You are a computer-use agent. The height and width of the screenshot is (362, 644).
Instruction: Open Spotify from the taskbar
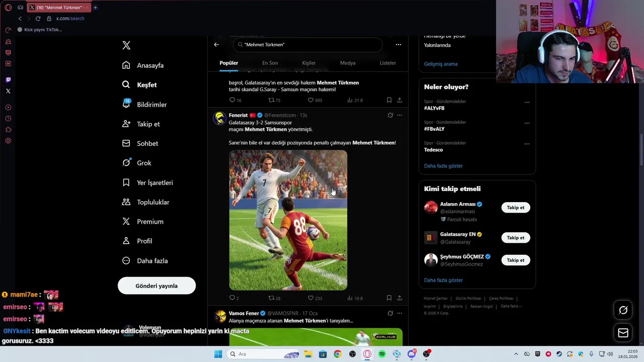tap(382, 354)
